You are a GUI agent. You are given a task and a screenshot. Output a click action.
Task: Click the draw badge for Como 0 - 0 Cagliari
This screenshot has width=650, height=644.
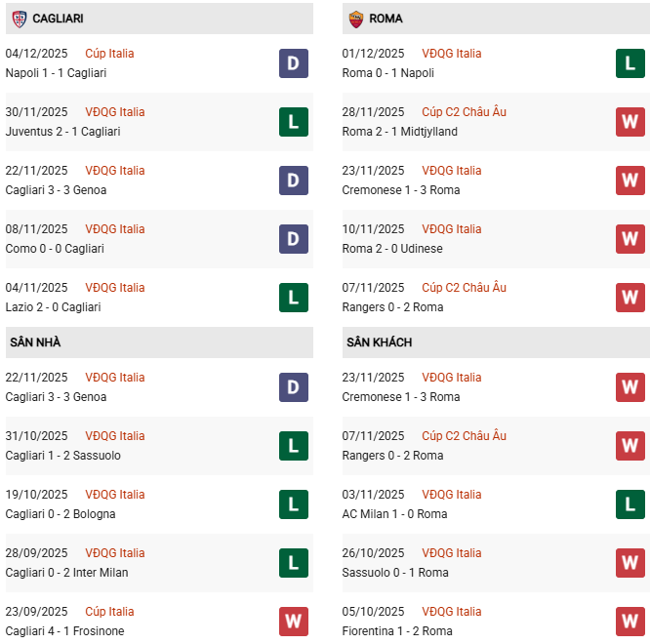click(293, 239)
